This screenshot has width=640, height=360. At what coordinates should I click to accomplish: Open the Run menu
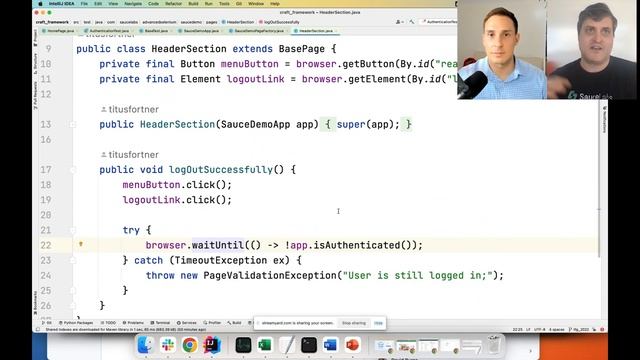coord(209,4)
